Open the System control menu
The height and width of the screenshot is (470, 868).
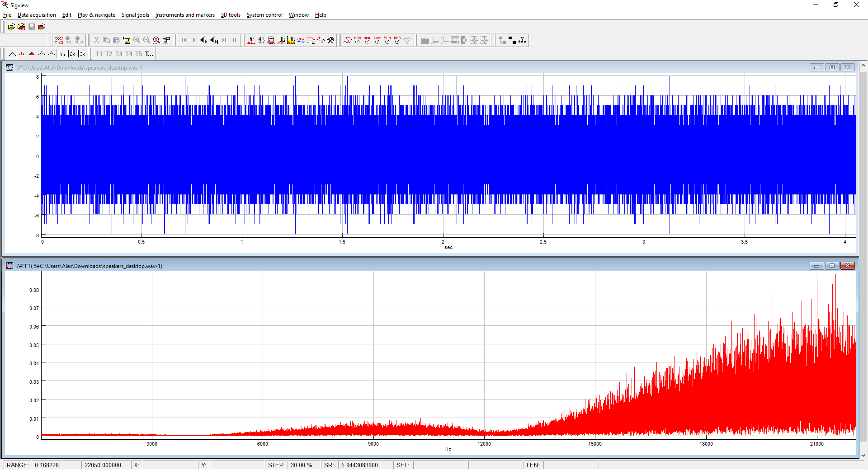264,15
